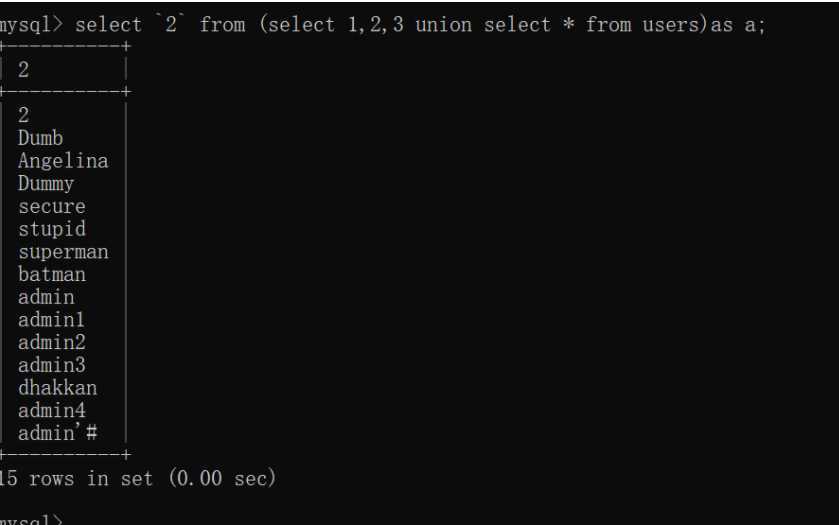Select the 'stupid' entry
The height and width of the screenshot is (525, 839).
(x=52, y=230)
